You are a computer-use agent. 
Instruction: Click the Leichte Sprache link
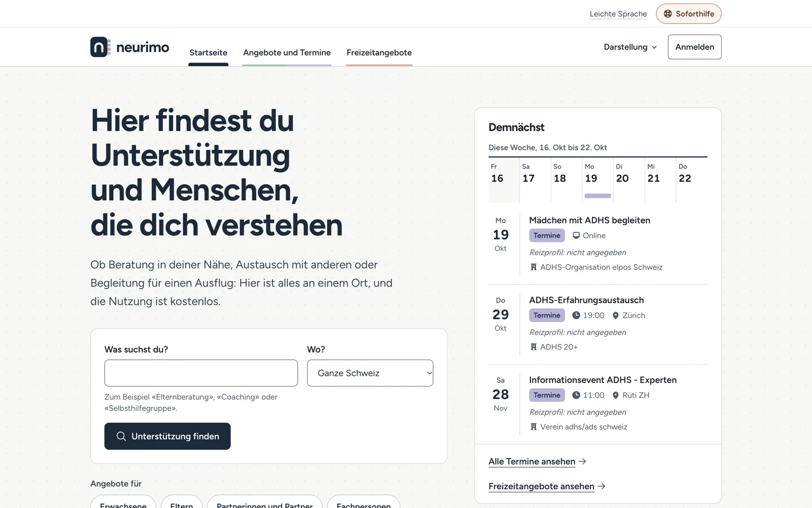[x=618, y=14]
